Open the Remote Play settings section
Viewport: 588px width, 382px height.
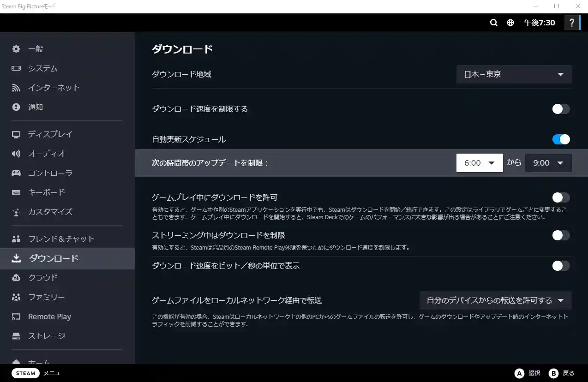tap(49, 316)
